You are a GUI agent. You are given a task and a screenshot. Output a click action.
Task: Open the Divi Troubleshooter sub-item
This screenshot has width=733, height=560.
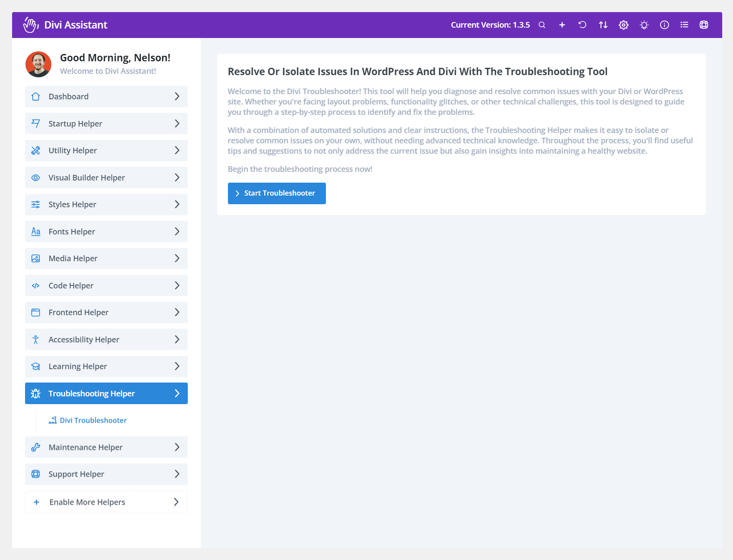pyautogui.click(x=88, y=421)
